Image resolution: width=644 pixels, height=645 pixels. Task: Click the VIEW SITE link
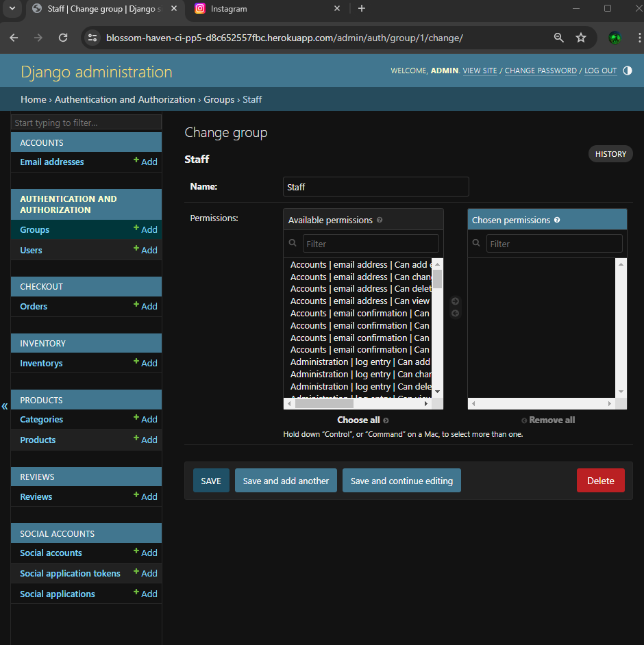coord(480,71)
